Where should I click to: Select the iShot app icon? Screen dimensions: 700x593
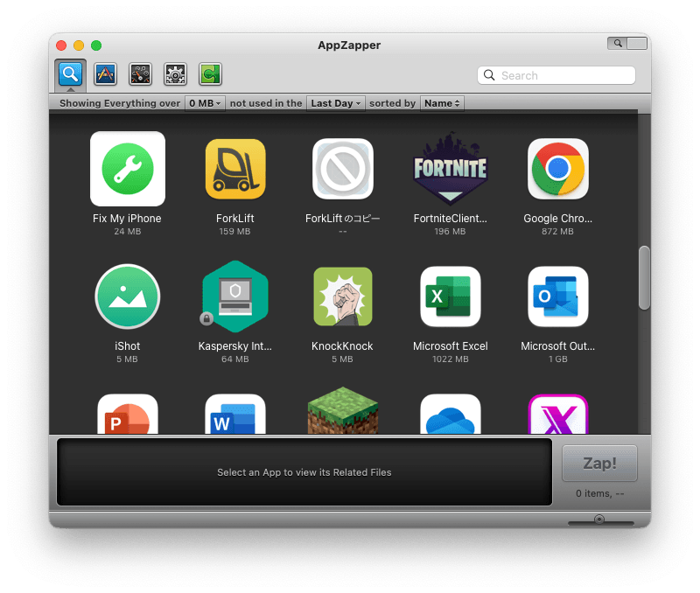pos(128,296)
